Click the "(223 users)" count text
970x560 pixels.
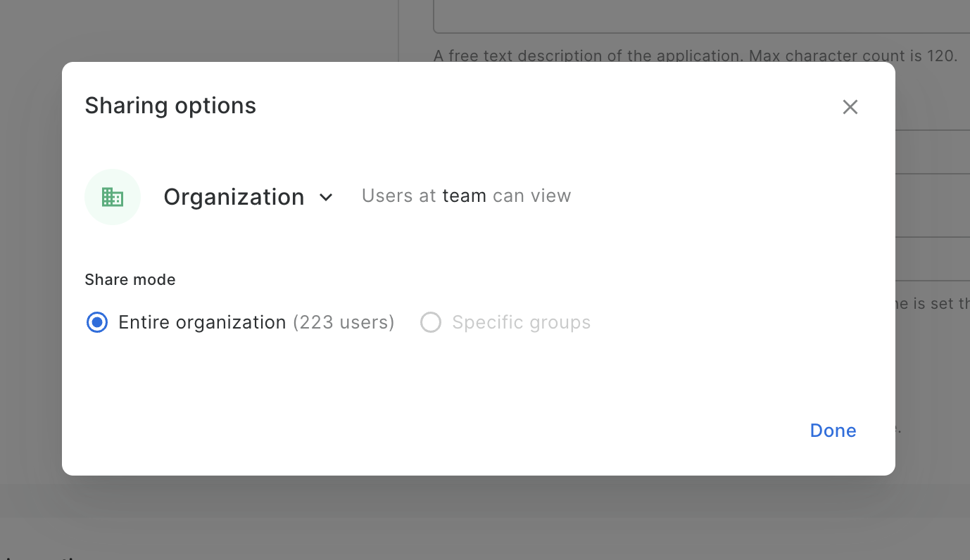(344, 322)
